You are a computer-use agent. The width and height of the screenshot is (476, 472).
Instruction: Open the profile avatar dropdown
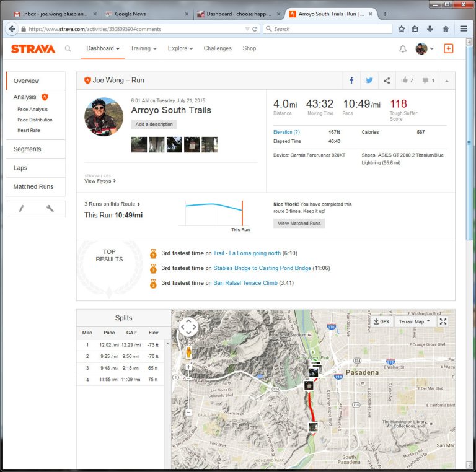425,48
